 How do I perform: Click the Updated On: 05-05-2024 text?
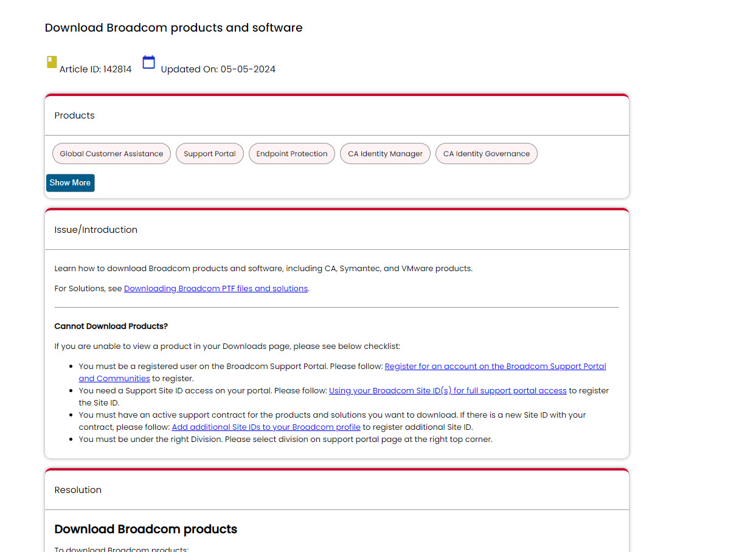click(218, 69)
